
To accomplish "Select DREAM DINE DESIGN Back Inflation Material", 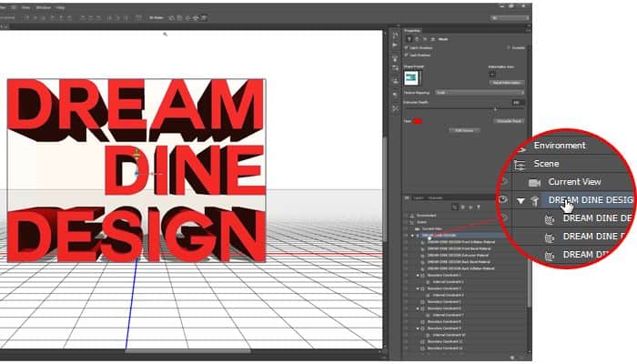I will point(461,268).
